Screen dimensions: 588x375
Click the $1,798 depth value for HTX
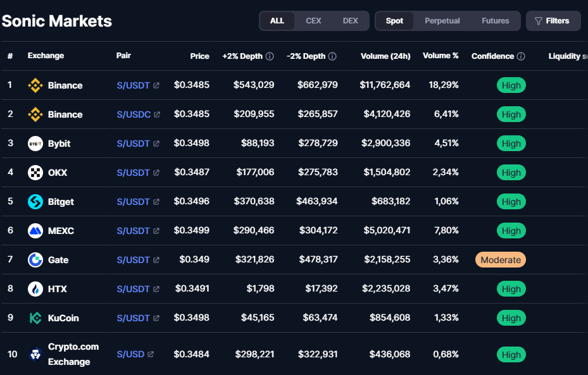260,288
